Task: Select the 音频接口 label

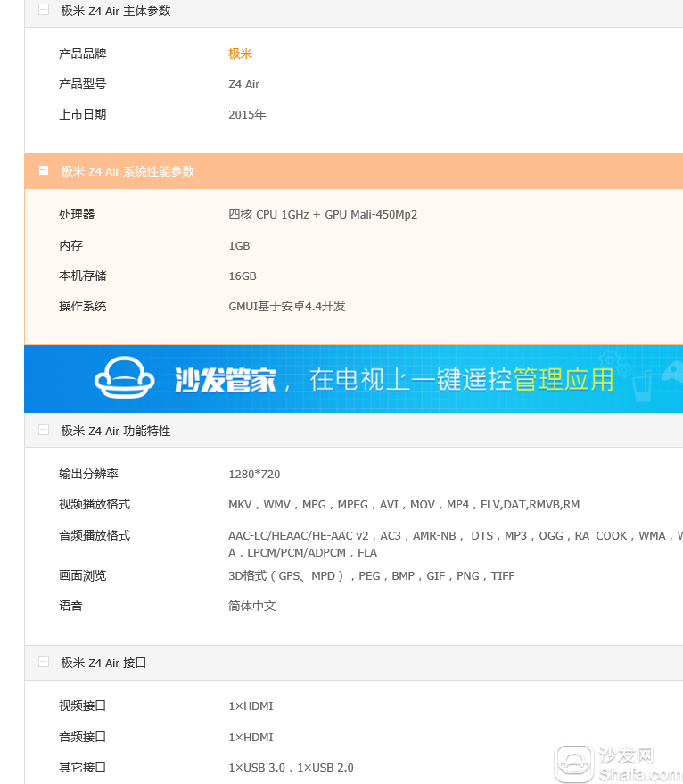Action: [83, 737]
